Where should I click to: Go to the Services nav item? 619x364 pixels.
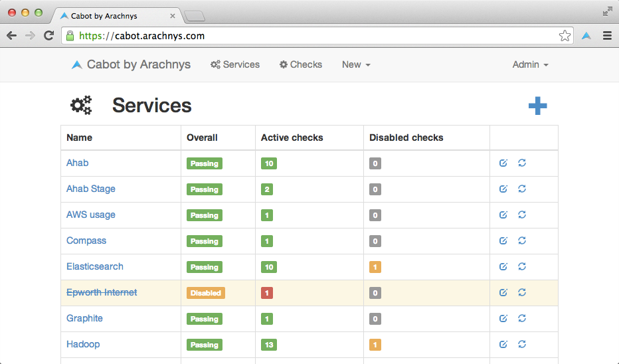tap(235, 65)
